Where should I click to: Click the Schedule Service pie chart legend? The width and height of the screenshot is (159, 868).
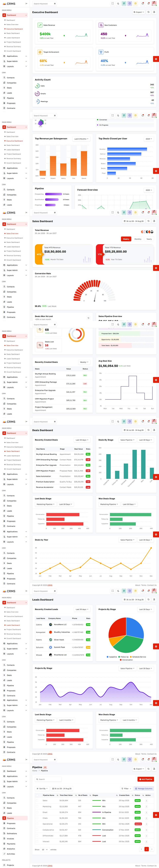(x=138, y=657)
